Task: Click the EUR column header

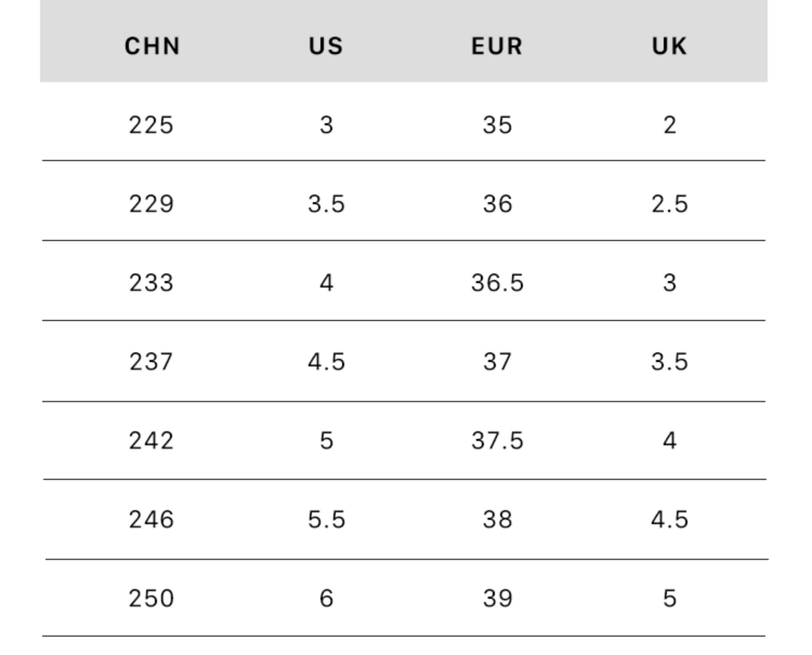Action: pos(497,46)
